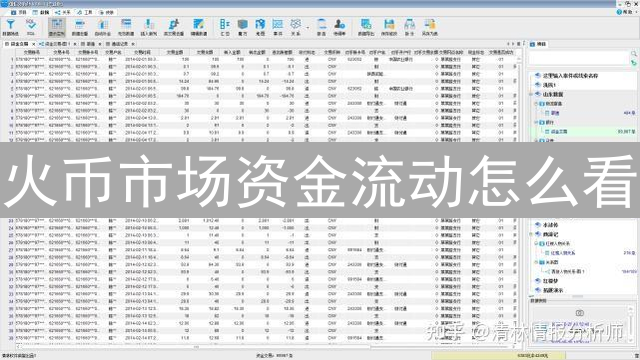This screenshot has width=640, height=360.
Task: Click the highlighted grid table toolbar icon
Action: (x=57, y=27)
